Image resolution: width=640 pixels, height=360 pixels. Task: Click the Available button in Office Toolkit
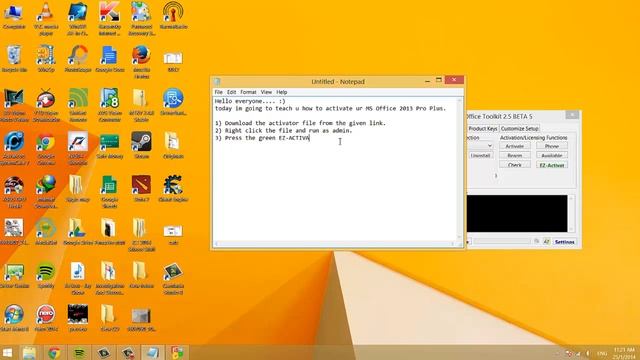pyautogui.click(x=552, y=156)
